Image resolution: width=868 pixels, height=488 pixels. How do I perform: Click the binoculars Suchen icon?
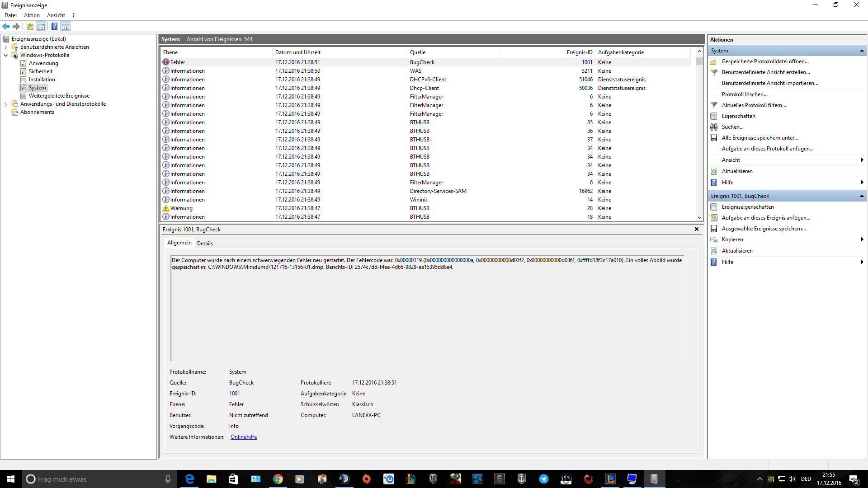(714, 127)
